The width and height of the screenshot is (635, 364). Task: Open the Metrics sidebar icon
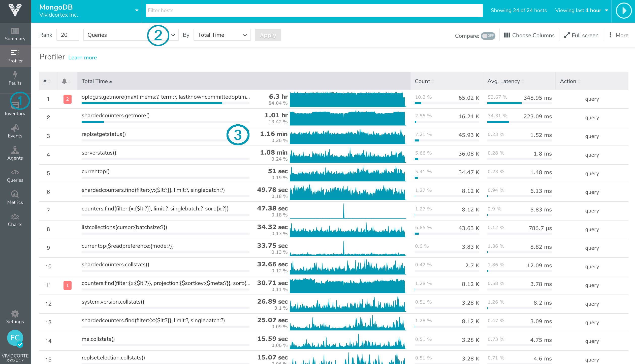15,194
